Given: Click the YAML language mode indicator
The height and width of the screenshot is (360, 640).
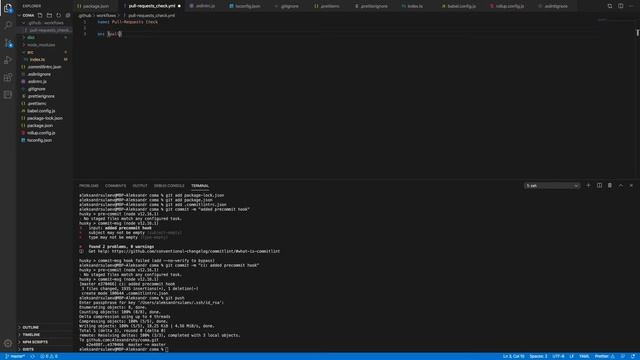Looking at the screenshot, I should click(x=584, y=356).
